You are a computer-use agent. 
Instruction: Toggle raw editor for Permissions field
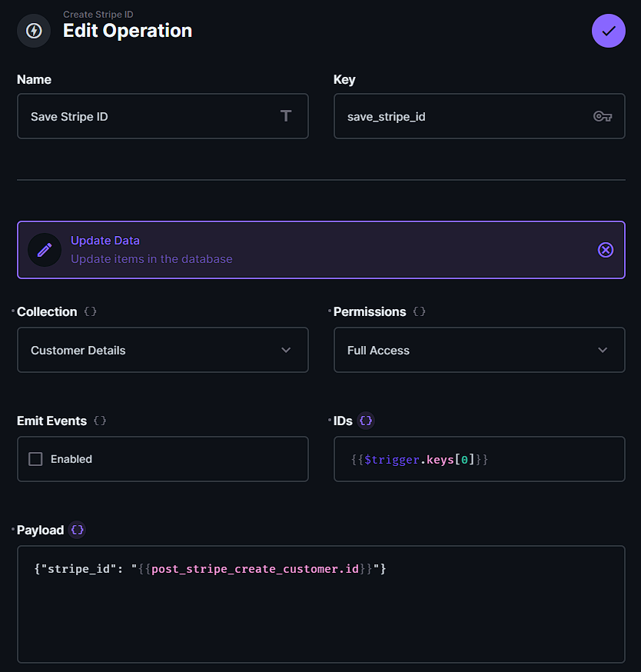tap(419, 311)
